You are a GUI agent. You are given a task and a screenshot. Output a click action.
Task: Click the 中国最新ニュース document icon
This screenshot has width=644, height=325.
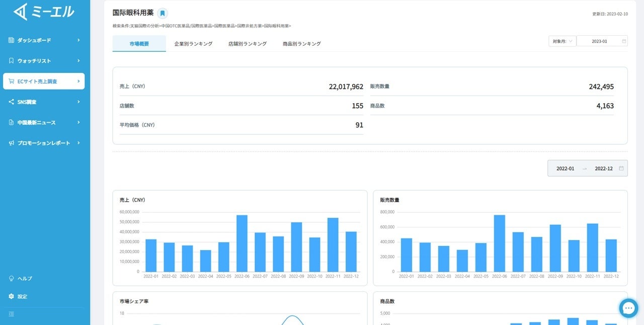tap(11, 123)
